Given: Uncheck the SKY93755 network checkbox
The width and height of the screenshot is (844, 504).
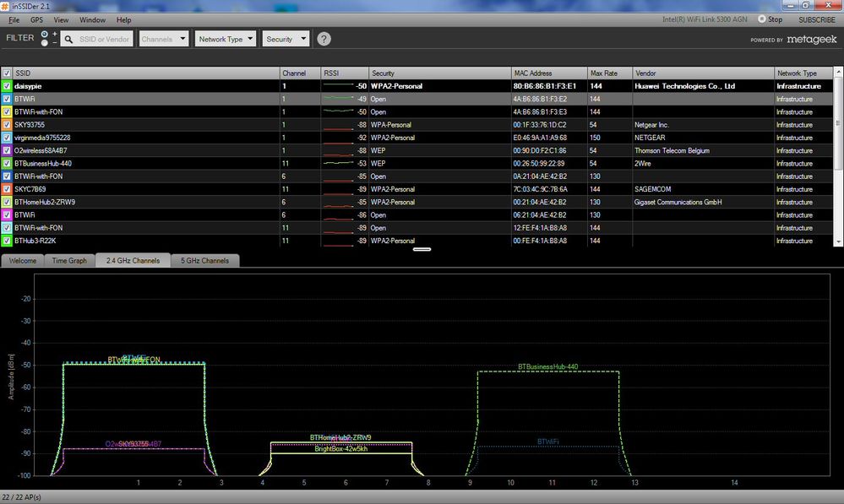Looking at the screenshot, I should point(7,125).
